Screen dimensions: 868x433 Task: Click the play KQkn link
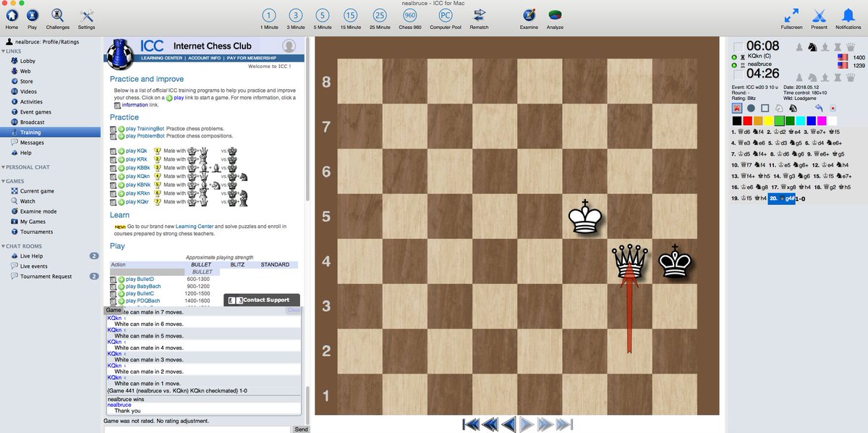(137, 175)
